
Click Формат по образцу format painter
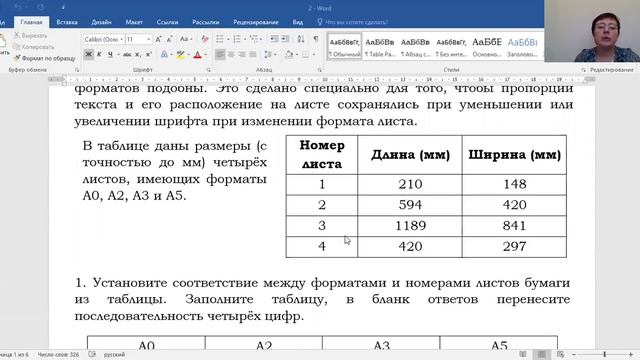pos(45,58)
